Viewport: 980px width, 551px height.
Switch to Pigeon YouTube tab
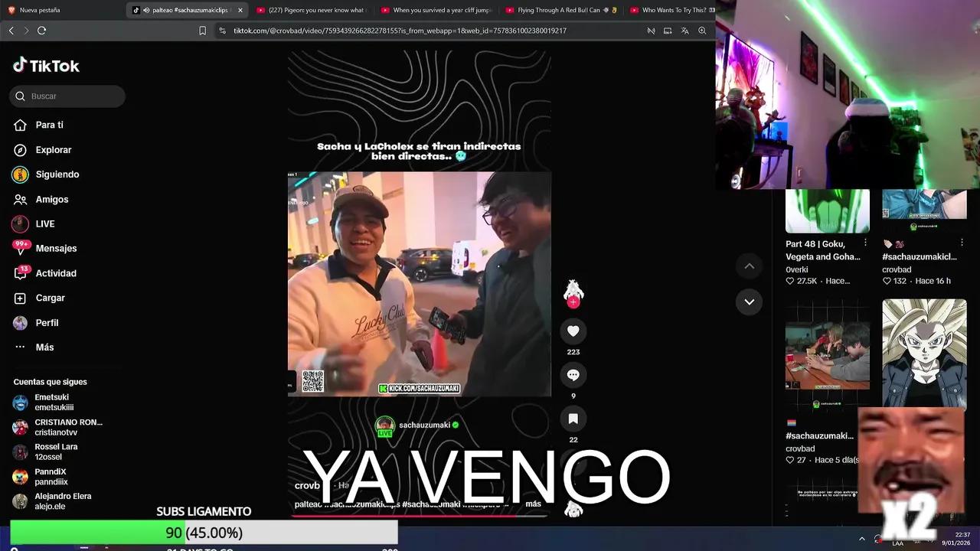[312, 10]
